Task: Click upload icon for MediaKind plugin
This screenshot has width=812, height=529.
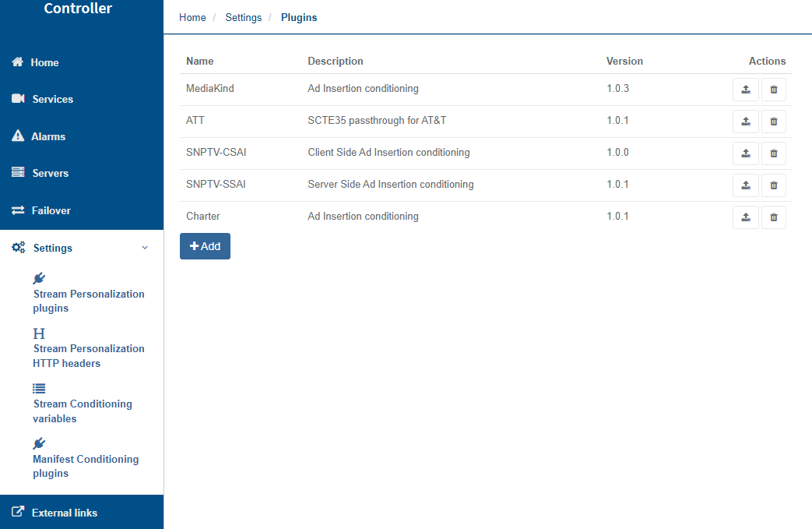Action: tap(745, 90)
